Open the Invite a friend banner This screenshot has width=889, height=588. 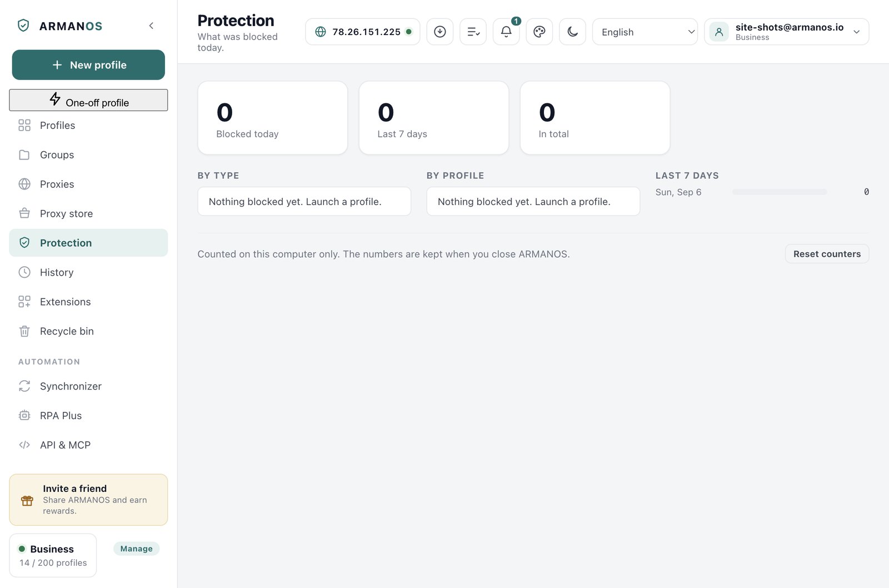tap(88, 500)
